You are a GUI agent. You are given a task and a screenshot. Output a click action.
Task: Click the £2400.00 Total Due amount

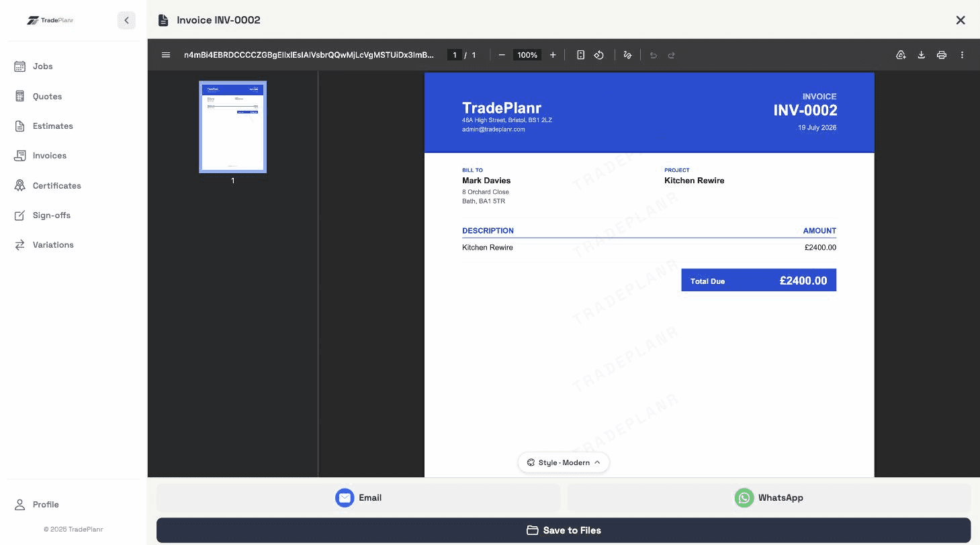click(803, 281)
